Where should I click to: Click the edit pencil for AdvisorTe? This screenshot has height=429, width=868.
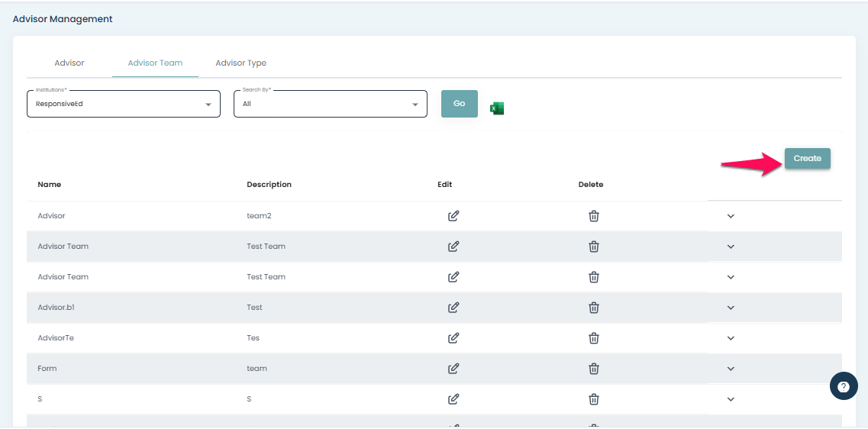pos(453,338)
